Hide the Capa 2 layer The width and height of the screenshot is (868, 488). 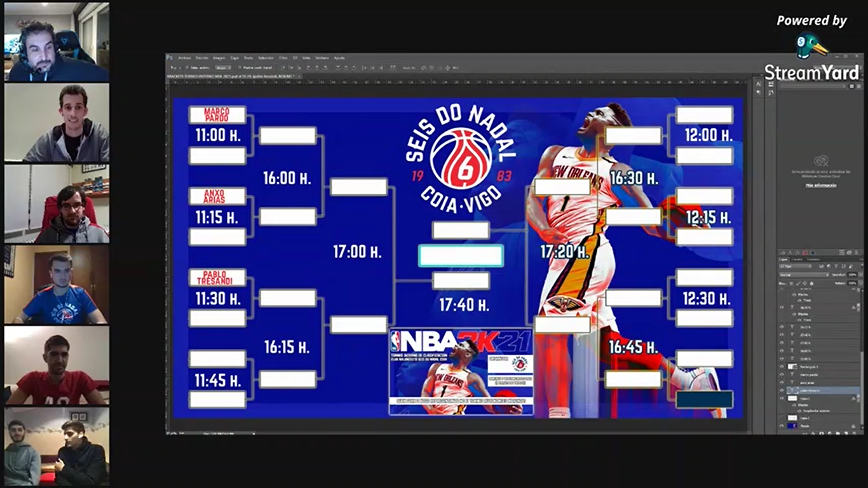click(x=782, y=398)
